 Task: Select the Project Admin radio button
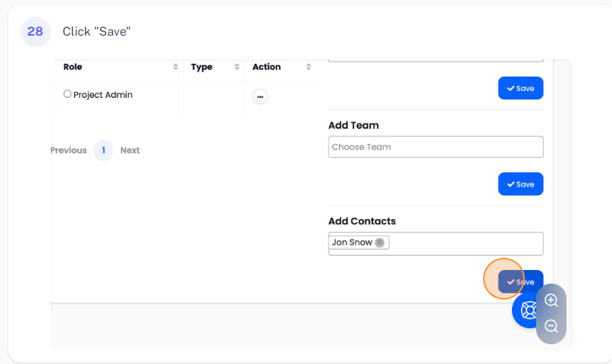pos(67,95)
